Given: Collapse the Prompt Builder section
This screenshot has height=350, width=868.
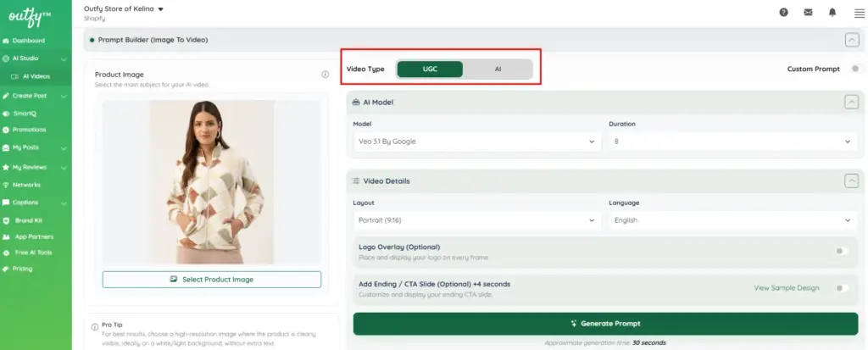Looking at the screenshot, I should pos(851,40).
